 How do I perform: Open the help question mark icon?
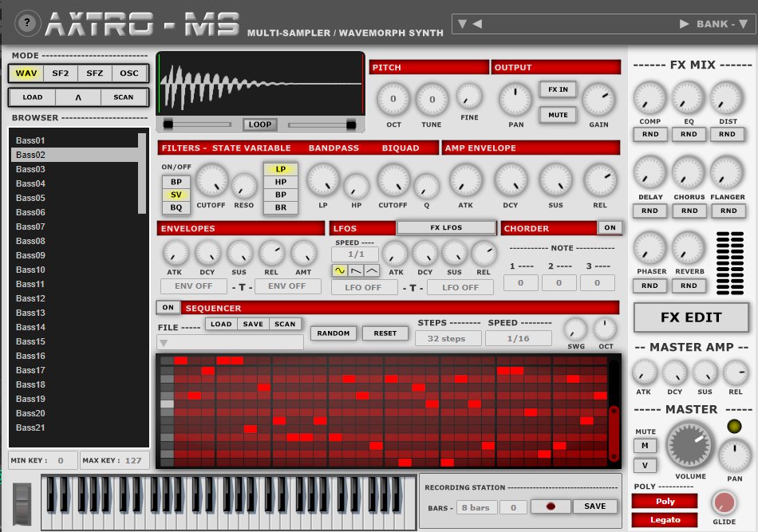pos(28,24)
